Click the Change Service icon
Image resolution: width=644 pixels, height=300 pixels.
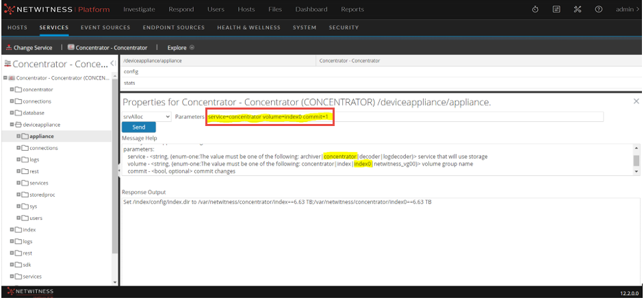[9, 48]
